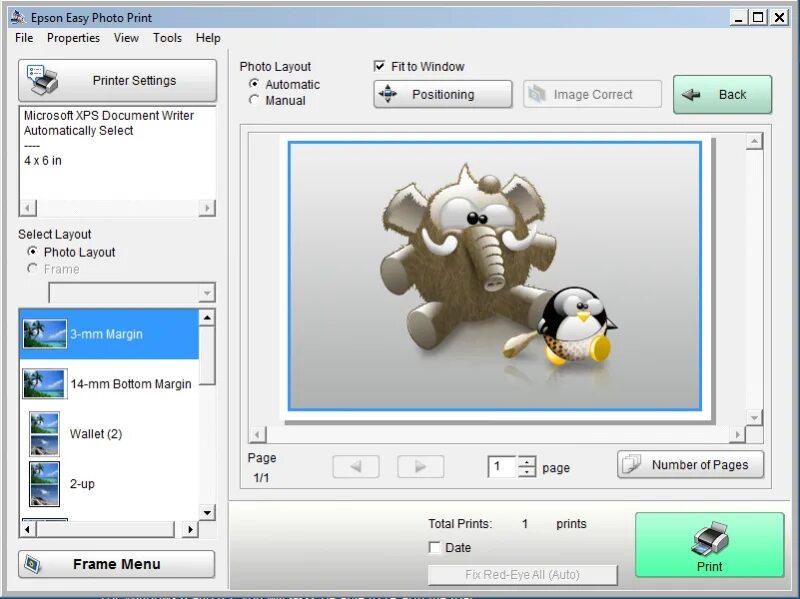Click the layout list vertical scrollbar thumb
This screenshot has height=599, width=800.
pyautogui.click(x=207, y=356)
